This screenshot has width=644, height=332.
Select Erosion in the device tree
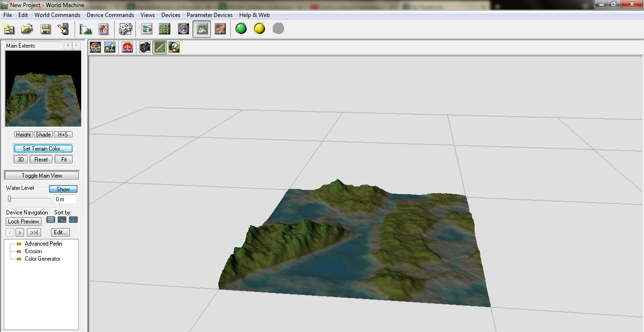tap(33, 251)
